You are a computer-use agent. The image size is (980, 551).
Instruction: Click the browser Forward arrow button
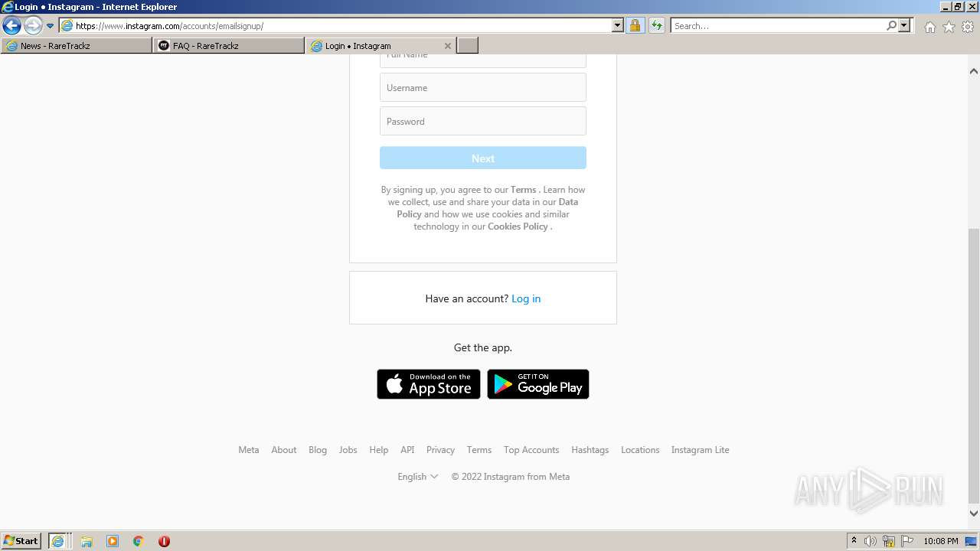pyautogui.click(x=33, y=26)
